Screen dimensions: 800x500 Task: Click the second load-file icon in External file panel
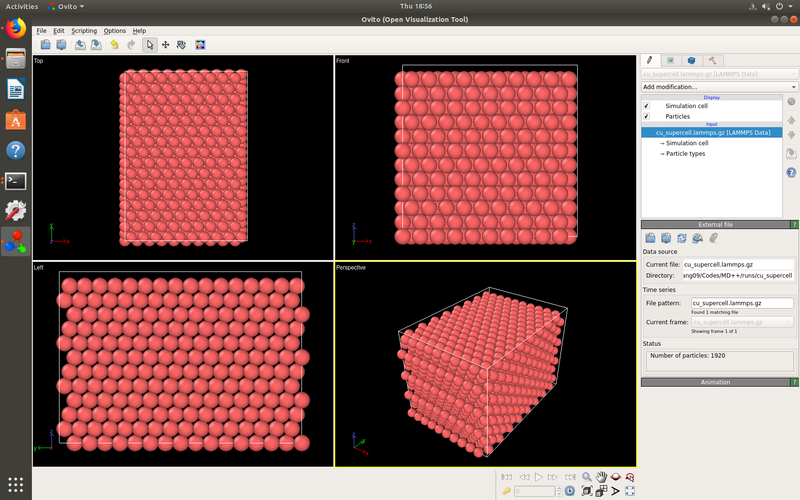(666, 238)
